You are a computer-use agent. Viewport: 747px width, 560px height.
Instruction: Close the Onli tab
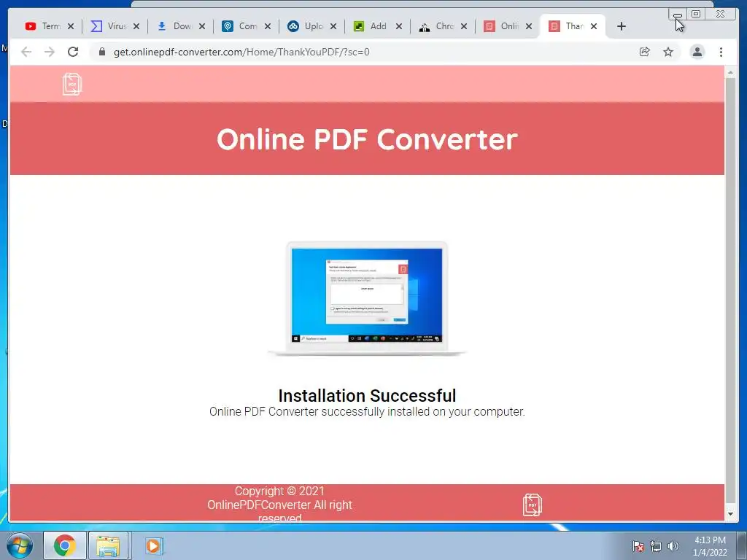[x=529, y=26]
